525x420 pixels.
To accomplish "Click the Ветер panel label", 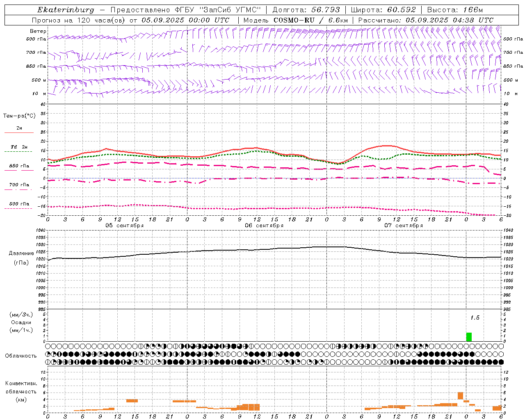I will [38, 31].
